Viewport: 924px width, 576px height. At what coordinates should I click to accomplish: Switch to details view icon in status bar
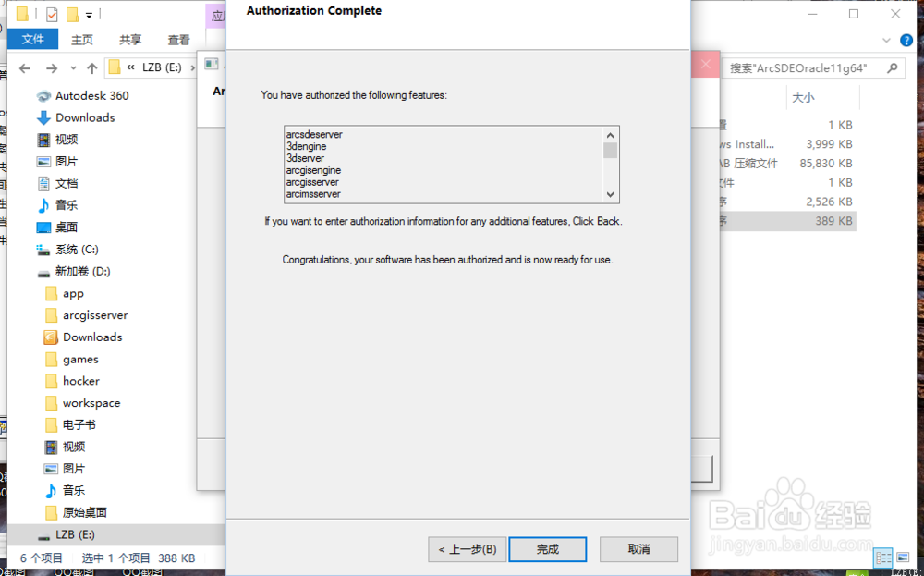(x=883, y=558)
